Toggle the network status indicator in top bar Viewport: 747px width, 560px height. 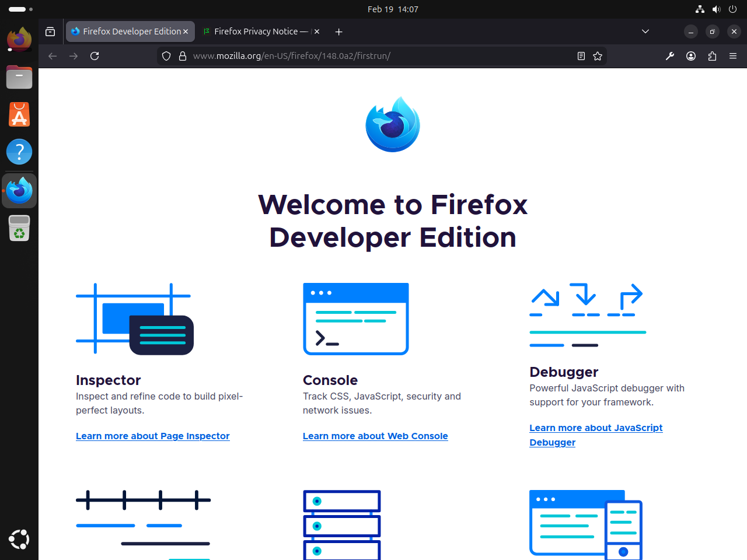tap(699, 9)
